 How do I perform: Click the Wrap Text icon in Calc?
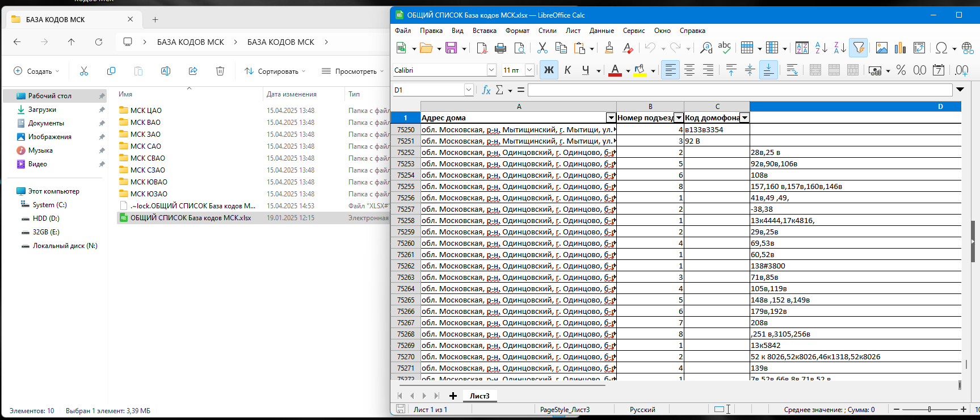pos(792,70)
